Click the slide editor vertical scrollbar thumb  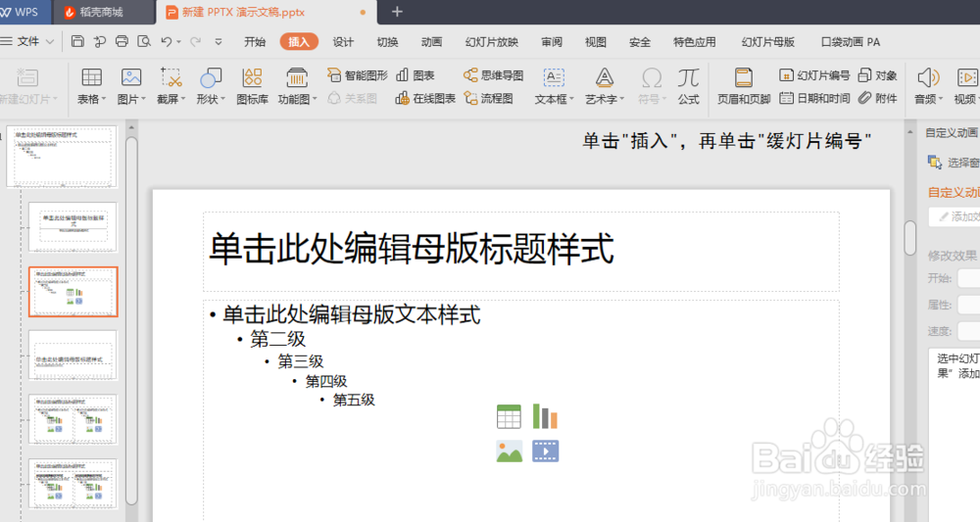(x=910, y=238)
